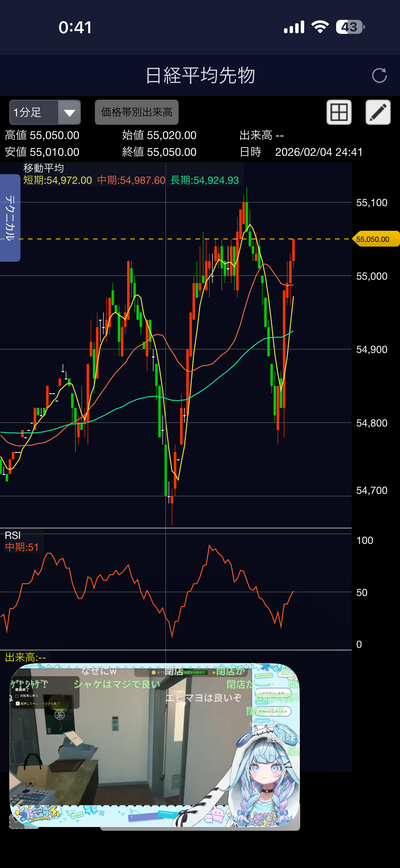Tap the yellow 55,050.00 current price tag

pos(375,239)
